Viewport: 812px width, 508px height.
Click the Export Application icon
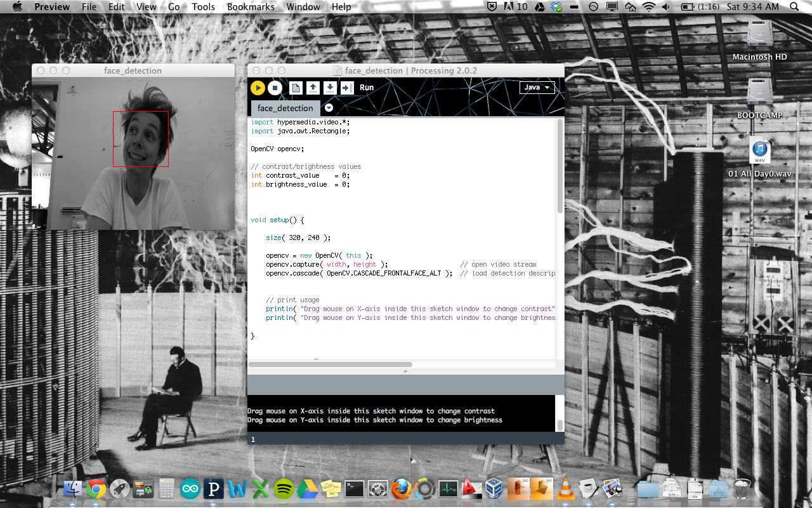[347, 88]
